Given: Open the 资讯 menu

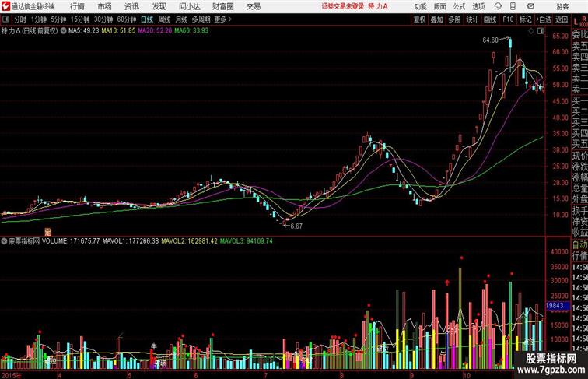Looking at the screenshot, I should [131, 6].
